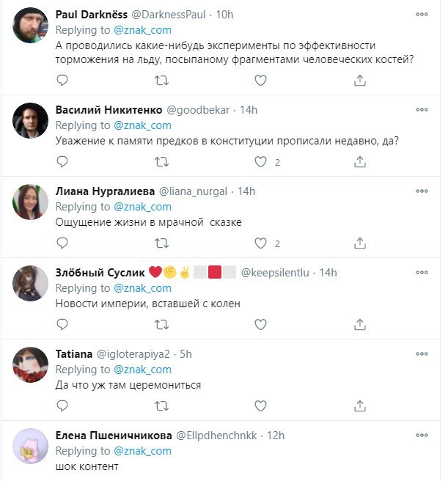Reply to Лиана Нургалиева's tweet
Viewport: 448px width, 481px height.
pyautogui.click(x=62, y=243)
